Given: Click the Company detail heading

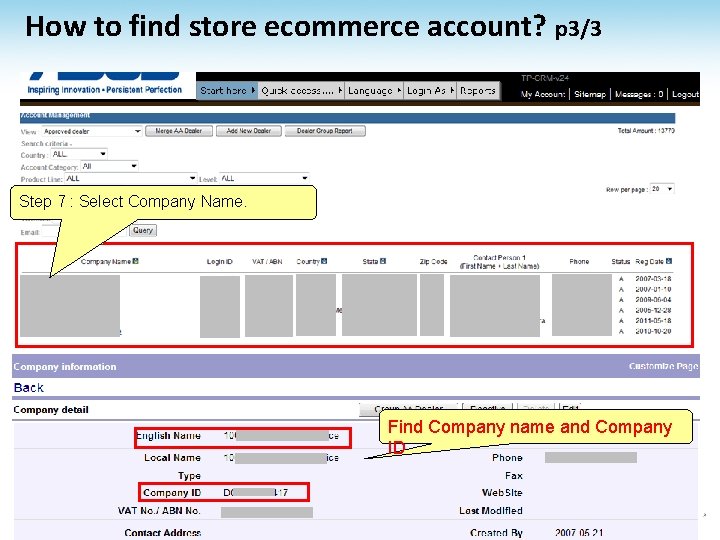Looking at the screenshot, I should (51, 410).
